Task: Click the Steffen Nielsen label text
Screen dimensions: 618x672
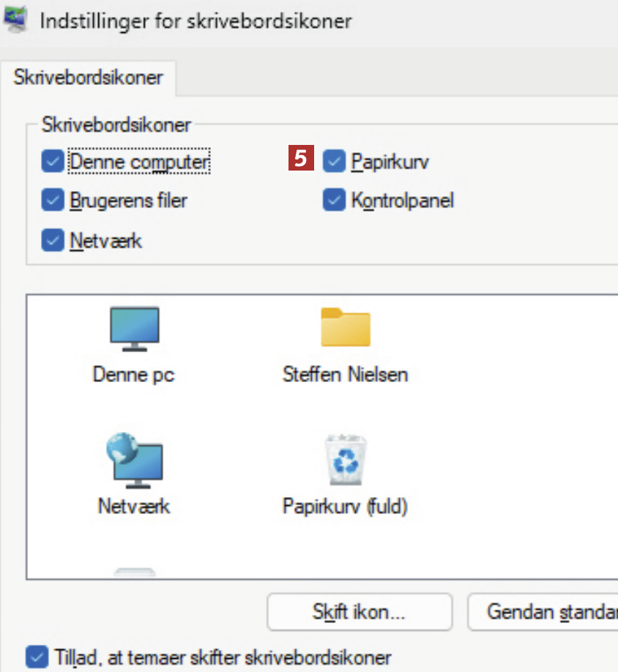Action: 345,375
